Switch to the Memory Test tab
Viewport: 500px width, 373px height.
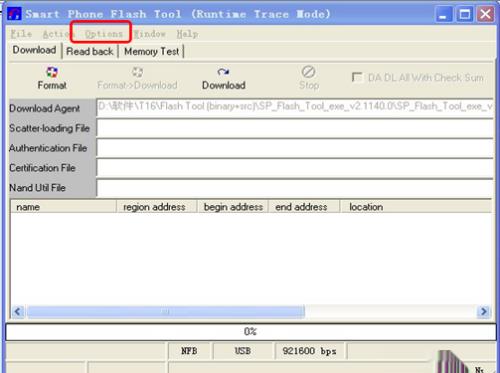point(152,51)
